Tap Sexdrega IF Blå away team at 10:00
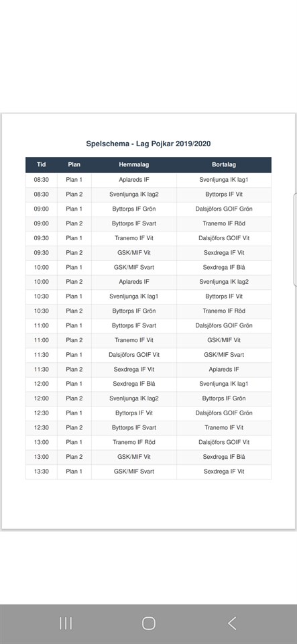 [224, 267]
